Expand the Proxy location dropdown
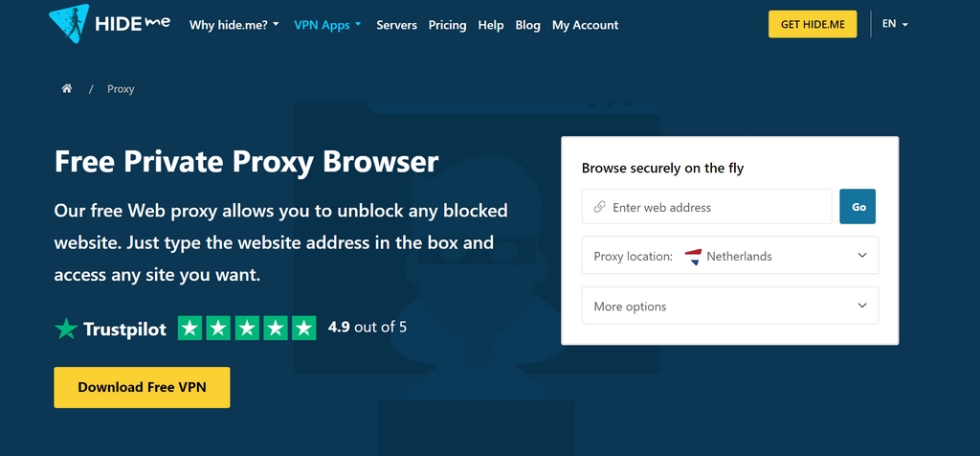 pyautogui.click(x=730, y=255)
